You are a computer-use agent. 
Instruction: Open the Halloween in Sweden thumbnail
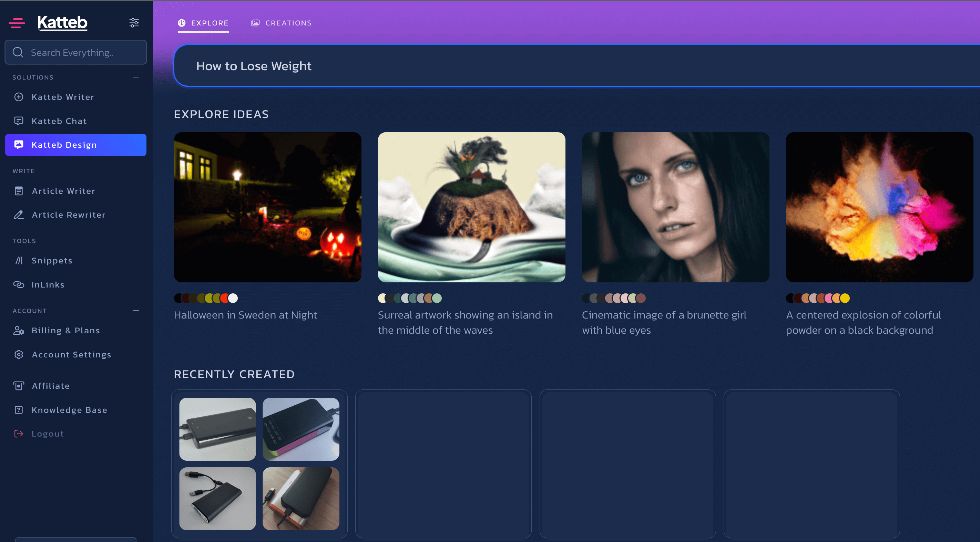267,207
